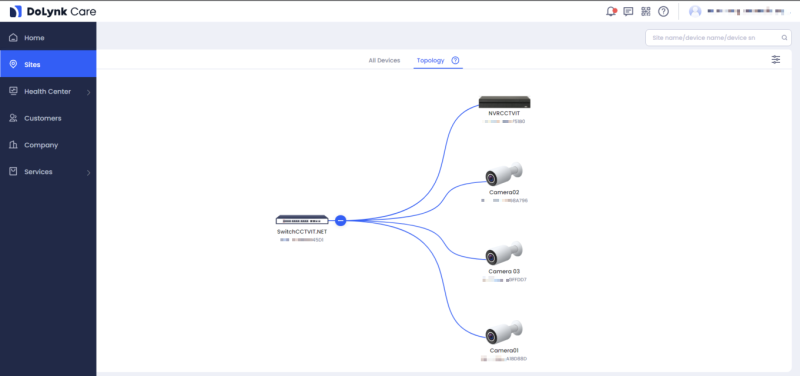The height and width of the screenshot is (376, 800).
Task: Expand the Health Center menu
Action: pyautogui.click(x=48, y=92)
